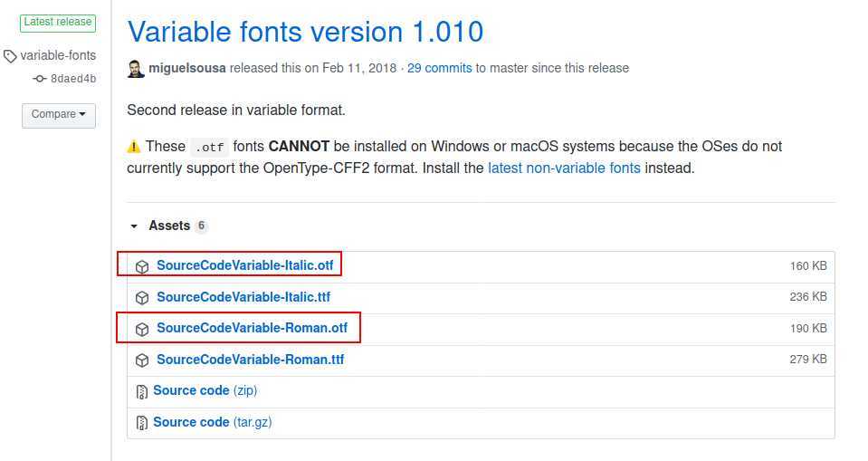
Task: Click the '279 KB' file size
Action: pyautogui.click(x=808, y=360)
